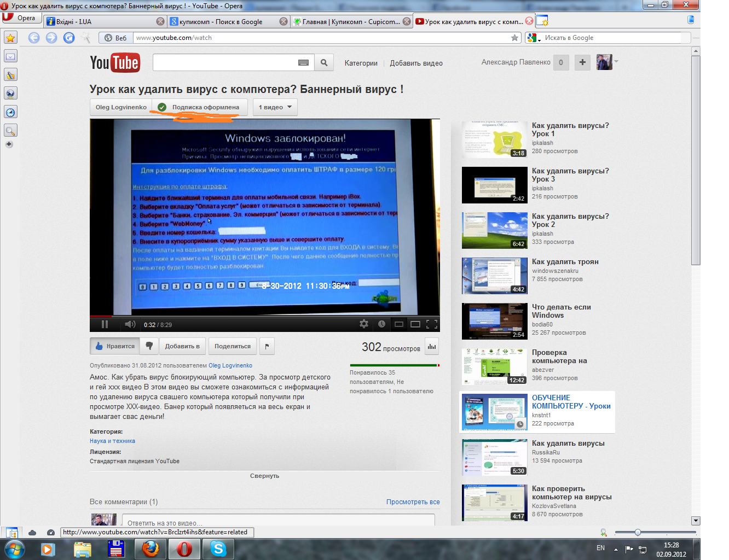The width and height of the screenshot is (729, 560).
Task: Open the Mail panel in sidebar
Action: tap(10, 56)
